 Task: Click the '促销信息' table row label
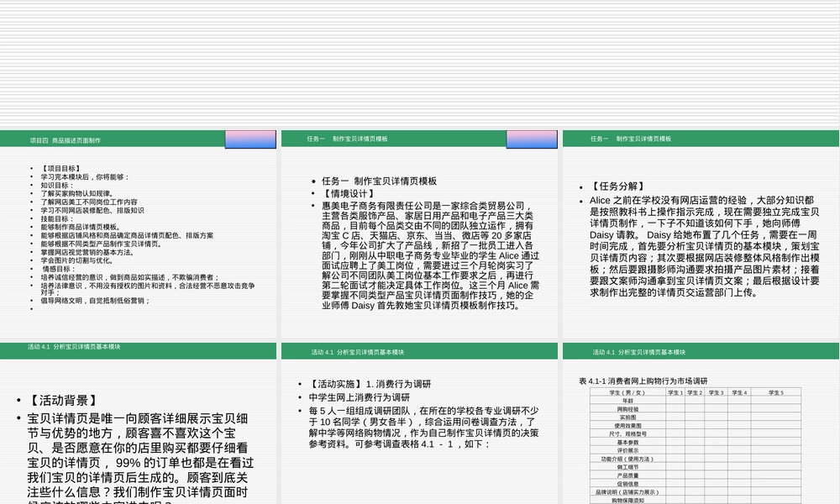pyautogui.click(x=627, y=484)
